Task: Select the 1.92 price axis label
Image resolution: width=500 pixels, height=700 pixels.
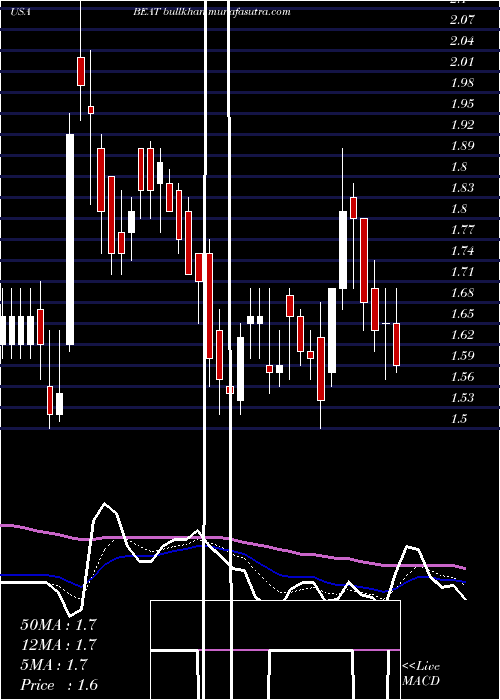Action: tap(462, 125)
